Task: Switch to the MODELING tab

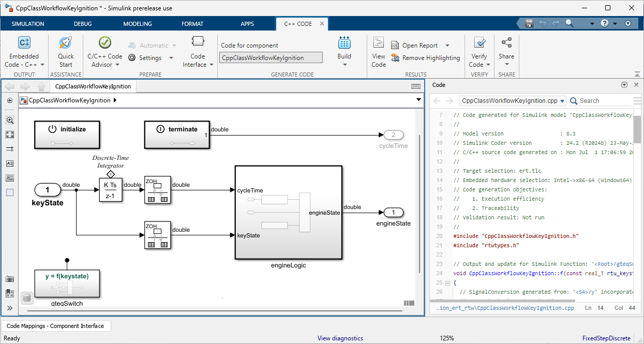Action: [x=138, y=24]
